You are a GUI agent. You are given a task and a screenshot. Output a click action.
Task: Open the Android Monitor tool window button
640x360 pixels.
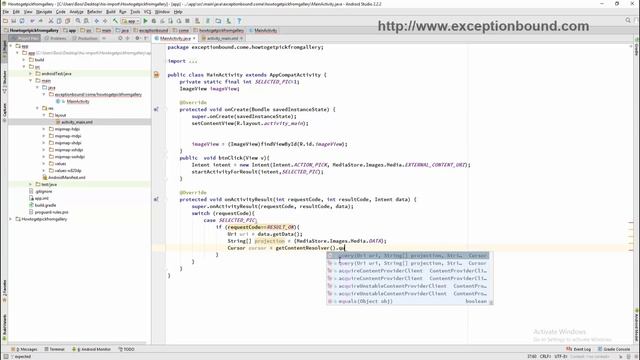(x=91, y=349)
